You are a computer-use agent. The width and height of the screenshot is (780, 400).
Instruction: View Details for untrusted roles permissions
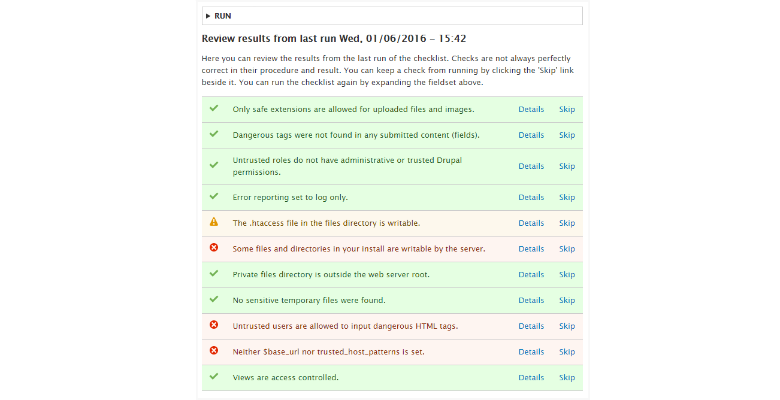(x=531, y=166)
